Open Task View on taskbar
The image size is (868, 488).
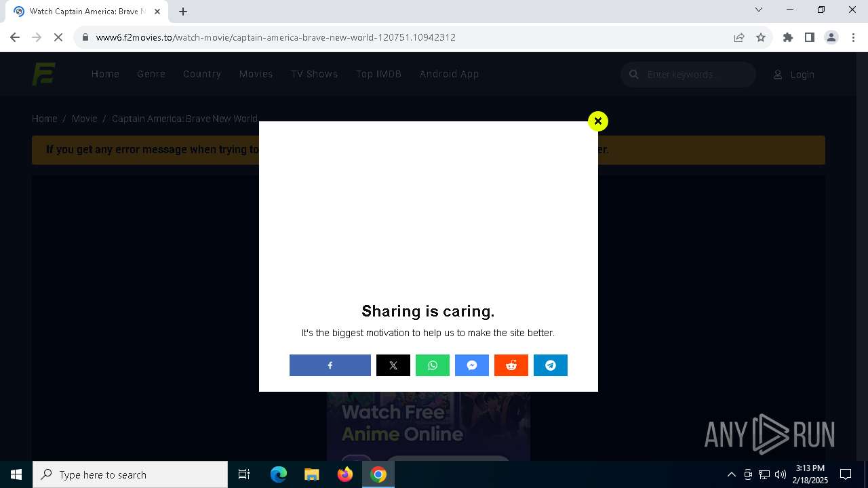244,474
